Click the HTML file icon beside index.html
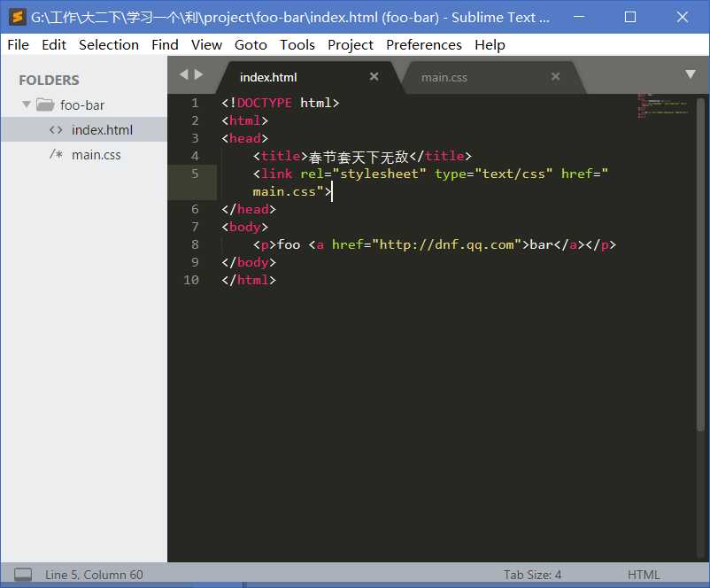This screenshot has width=710, height=588. point(56,130)
